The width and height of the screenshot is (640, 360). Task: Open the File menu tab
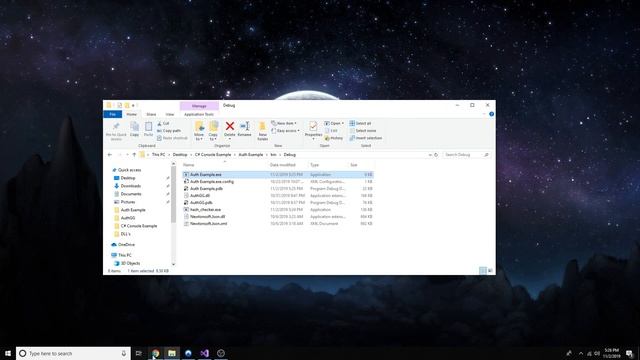click(x=113, y=114)
